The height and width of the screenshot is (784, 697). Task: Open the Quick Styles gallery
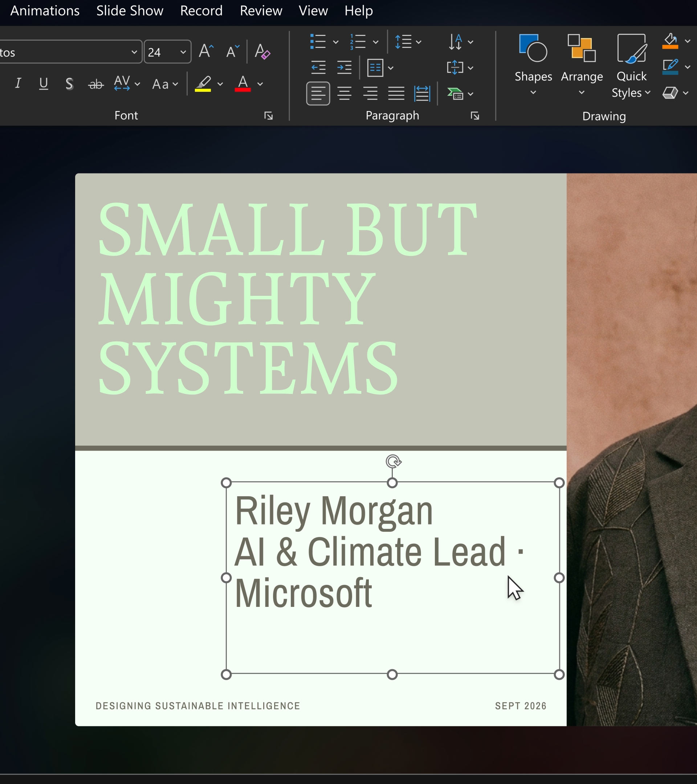631,65
